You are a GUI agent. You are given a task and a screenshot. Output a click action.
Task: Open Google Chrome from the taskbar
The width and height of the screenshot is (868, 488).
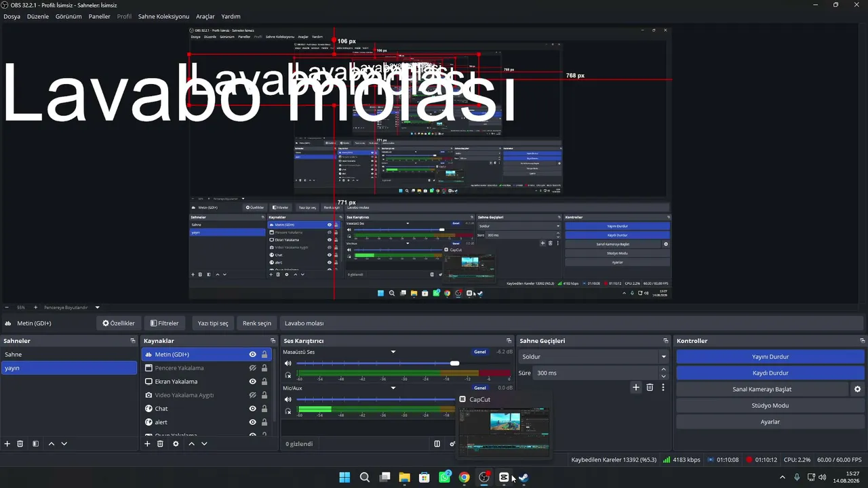[x=464, y=477]
